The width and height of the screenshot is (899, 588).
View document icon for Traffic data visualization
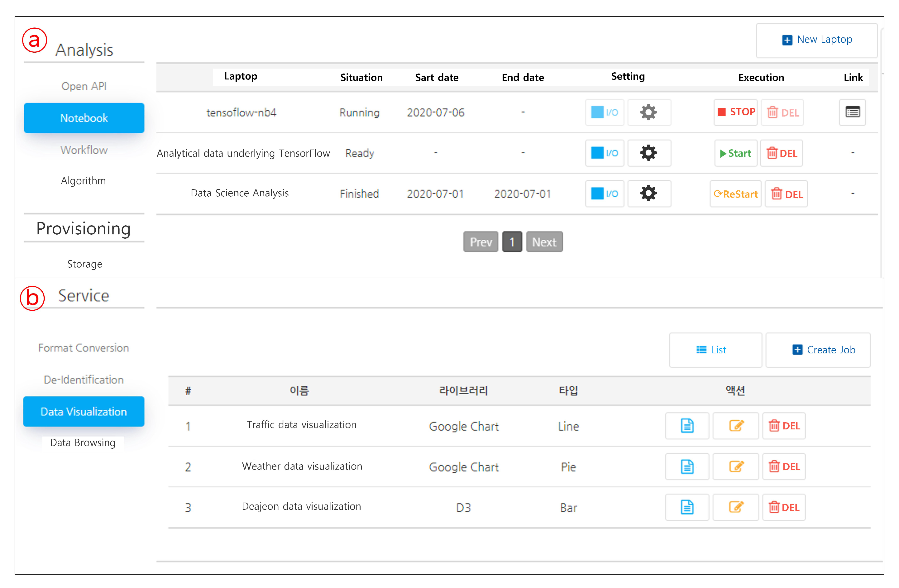click(687, 426)
